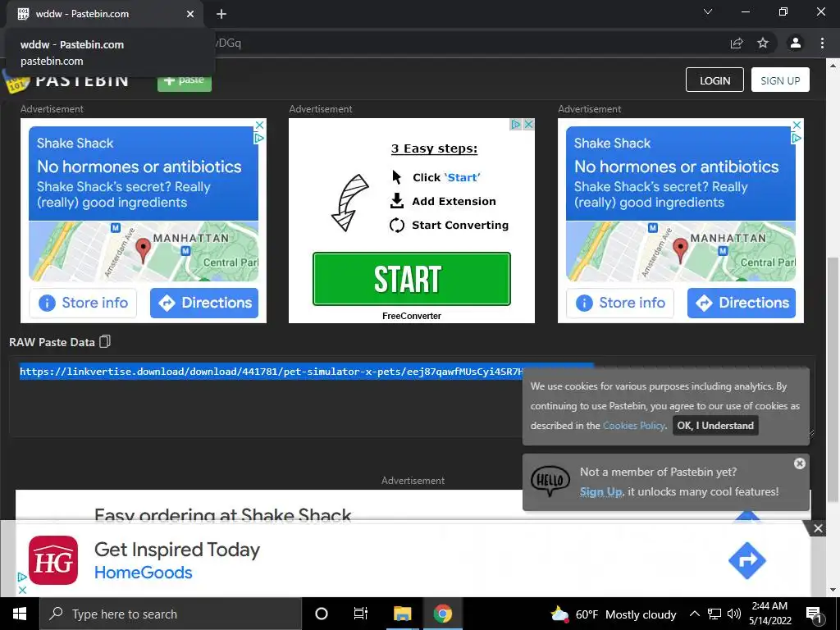
Task: Open the Chrome profile icon
Action: click(x=796, y=43)
